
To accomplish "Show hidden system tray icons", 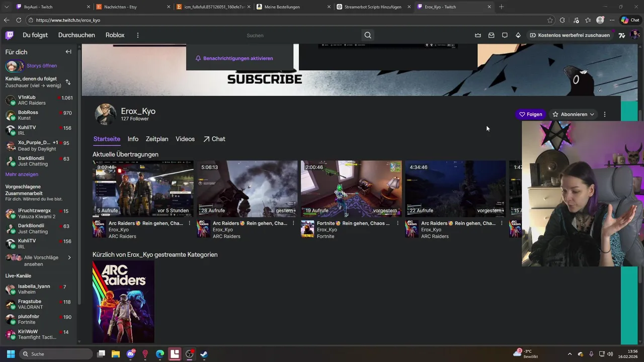I will [x=570, y=354].
